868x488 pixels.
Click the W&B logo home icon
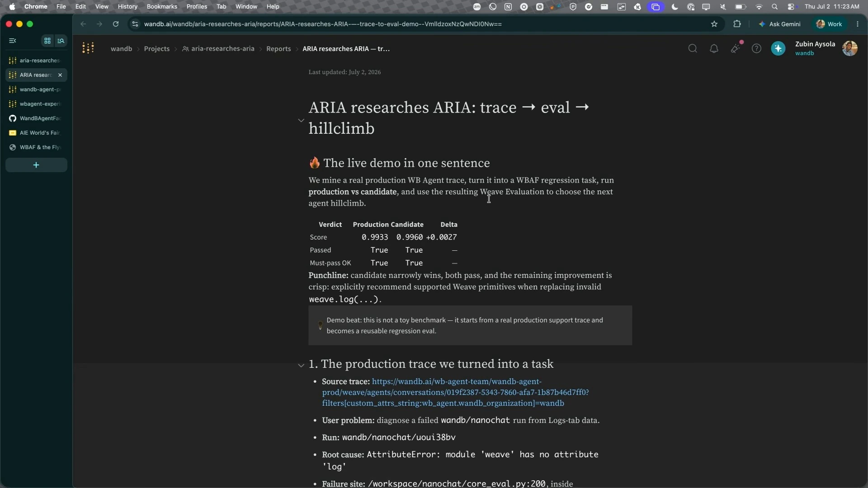pyautogui.click(x=88, y=48)
